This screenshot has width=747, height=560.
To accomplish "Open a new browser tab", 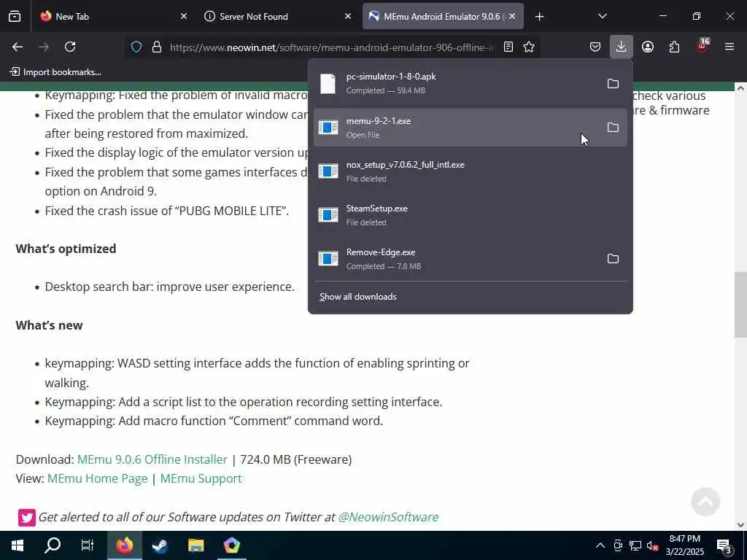I will point(539,17).
